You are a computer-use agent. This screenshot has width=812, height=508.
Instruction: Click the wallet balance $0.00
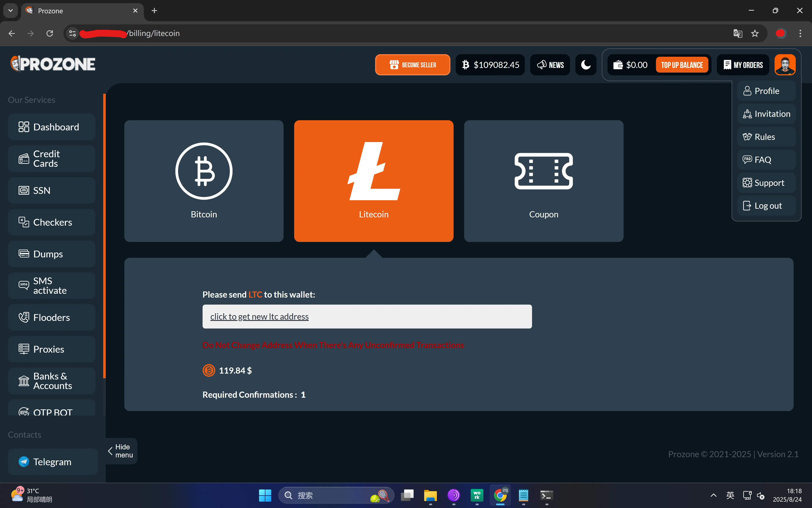[x=631, y=65]
